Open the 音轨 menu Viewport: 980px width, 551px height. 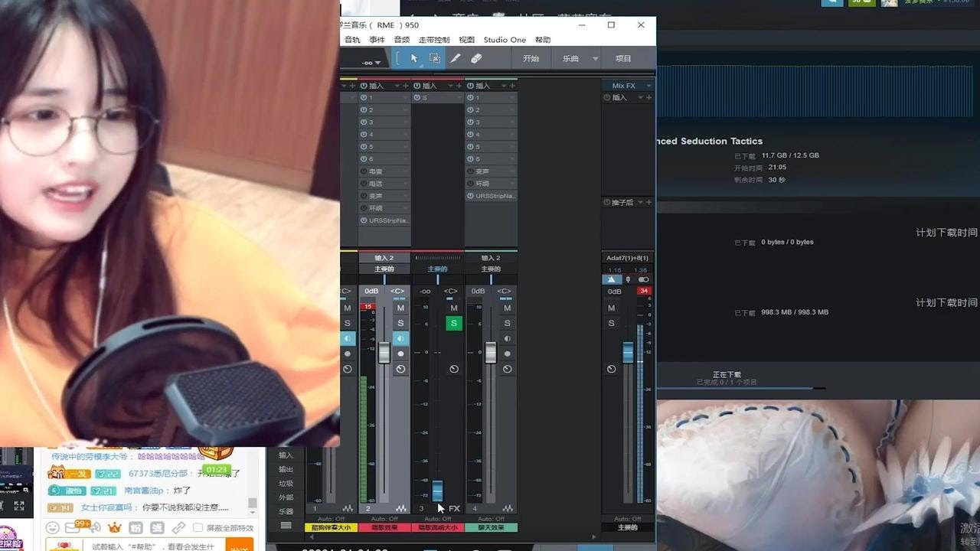click(352, 40)
